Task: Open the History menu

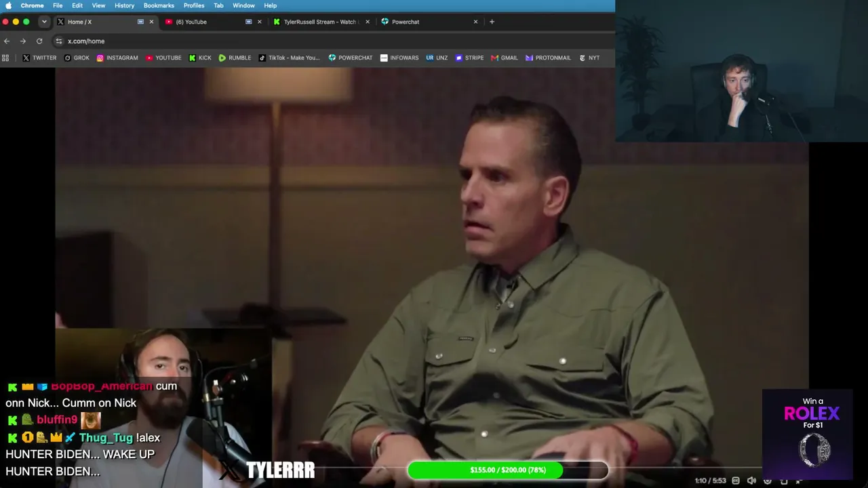Action: coord(124,5)
